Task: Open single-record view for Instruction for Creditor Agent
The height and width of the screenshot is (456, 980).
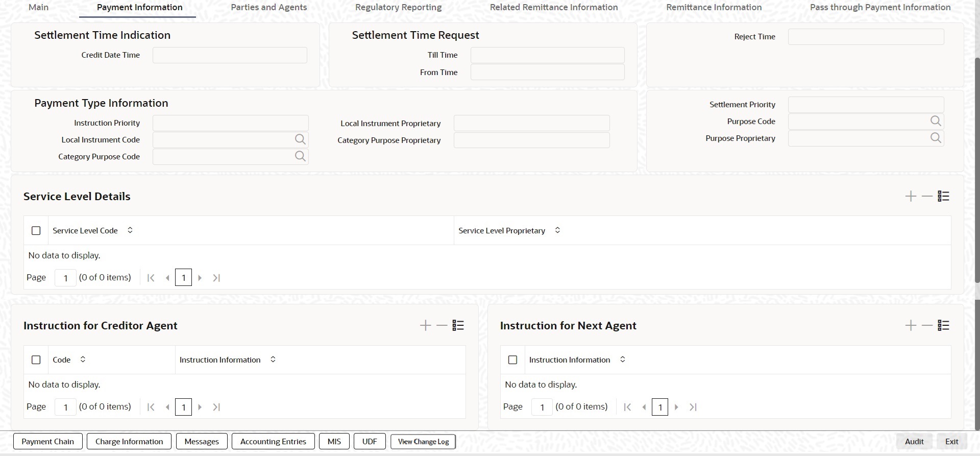Action: (458, 325)
